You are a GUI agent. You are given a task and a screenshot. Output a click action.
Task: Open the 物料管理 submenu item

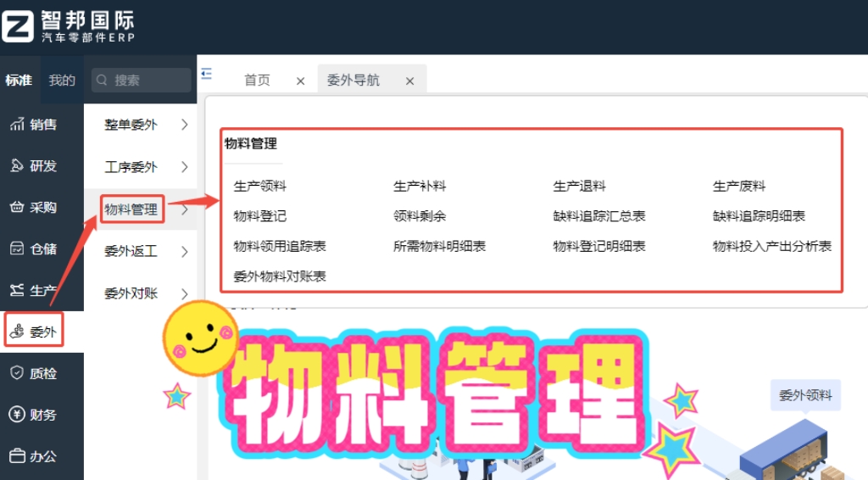[x=131, y=209]
